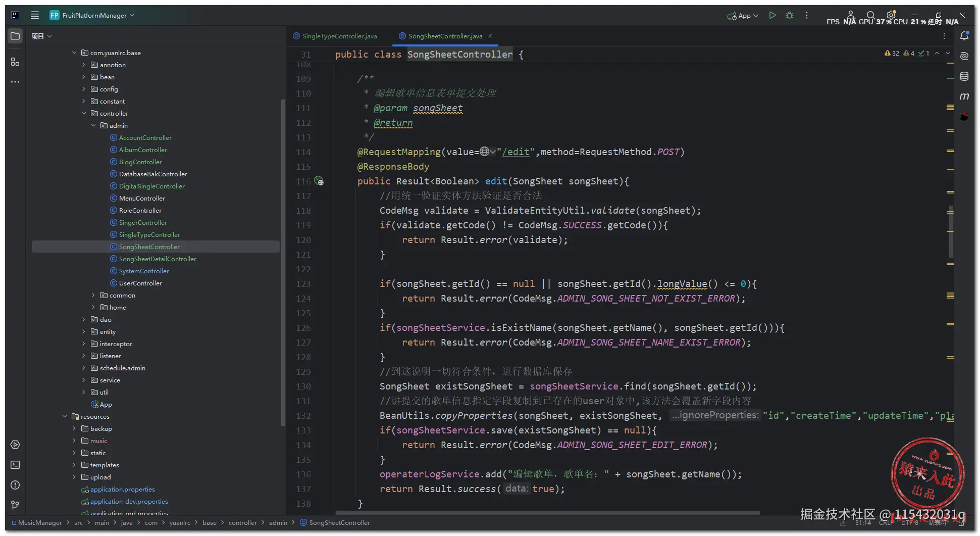Click the controller breadcrumb in the navigation bar
This screenshot has width=980, height=536.
click(x=242, y=523)
